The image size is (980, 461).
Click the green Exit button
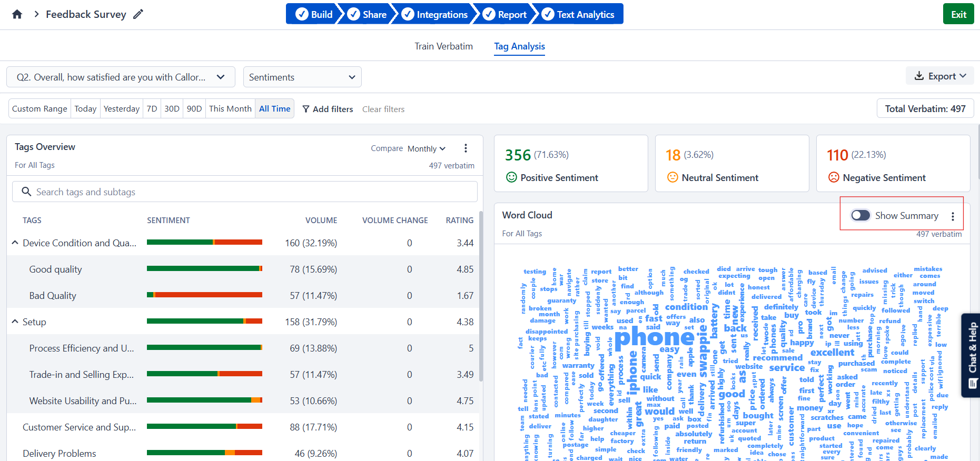958,14
